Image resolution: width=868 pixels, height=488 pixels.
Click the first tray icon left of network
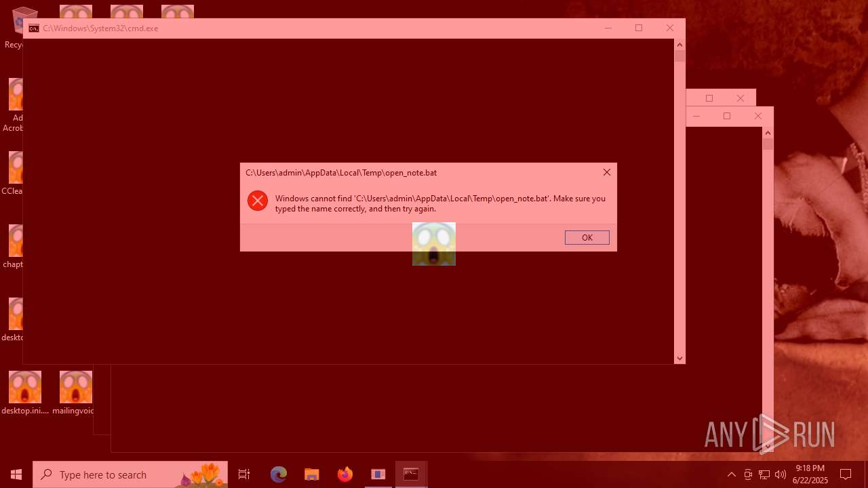click(748, 474)
